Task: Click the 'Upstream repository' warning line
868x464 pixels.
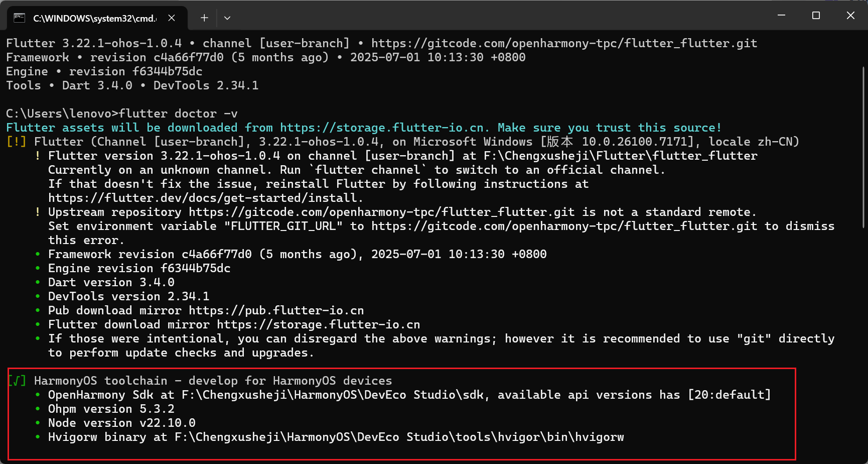Action: (x=402, y=212)
